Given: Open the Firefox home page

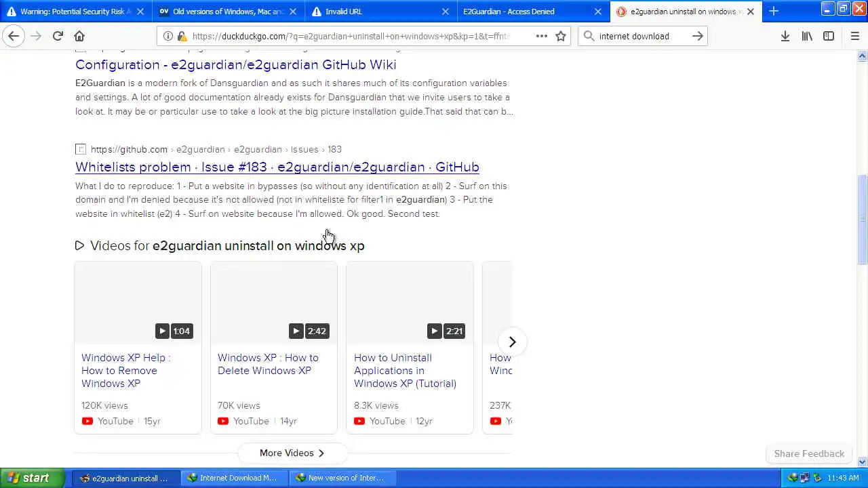Looking at the screenshot, I should pos(79,36).
